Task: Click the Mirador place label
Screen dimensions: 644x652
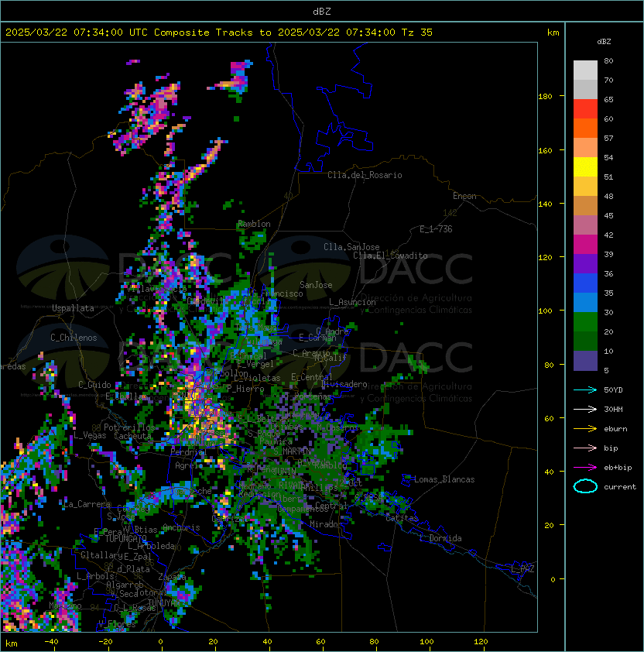Action: pos(326,524)
